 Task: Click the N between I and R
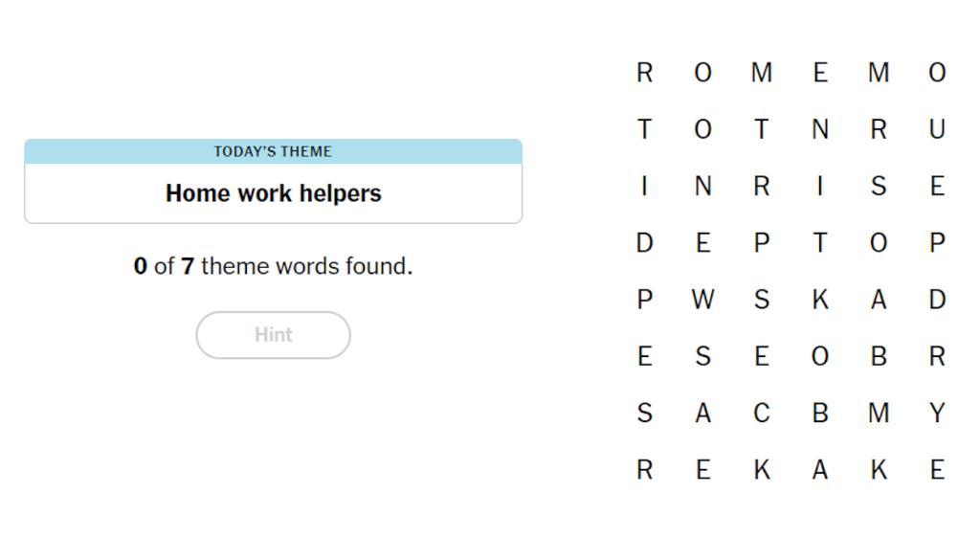702,186
